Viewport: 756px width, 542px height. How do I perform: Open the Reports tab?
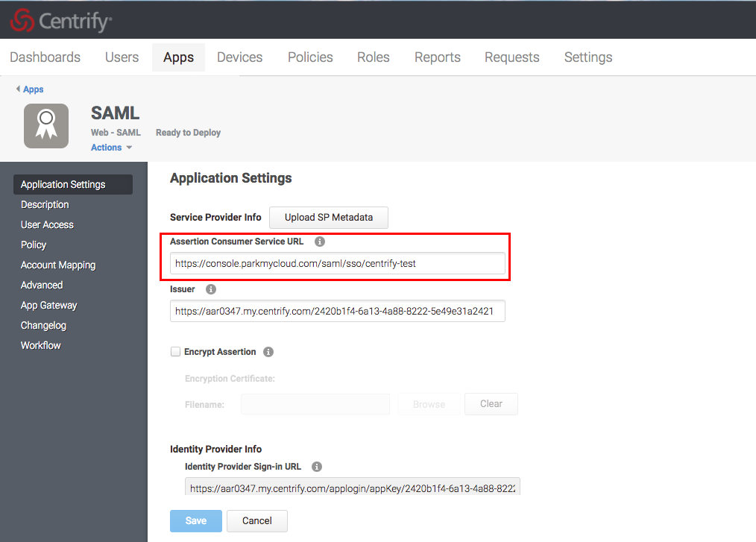point(438,57)
